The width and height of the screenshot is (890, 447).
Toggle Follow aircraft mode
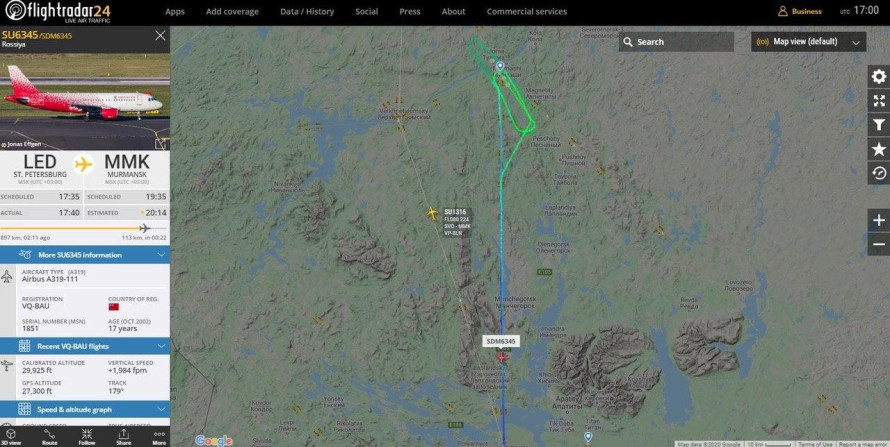[87, 437]
